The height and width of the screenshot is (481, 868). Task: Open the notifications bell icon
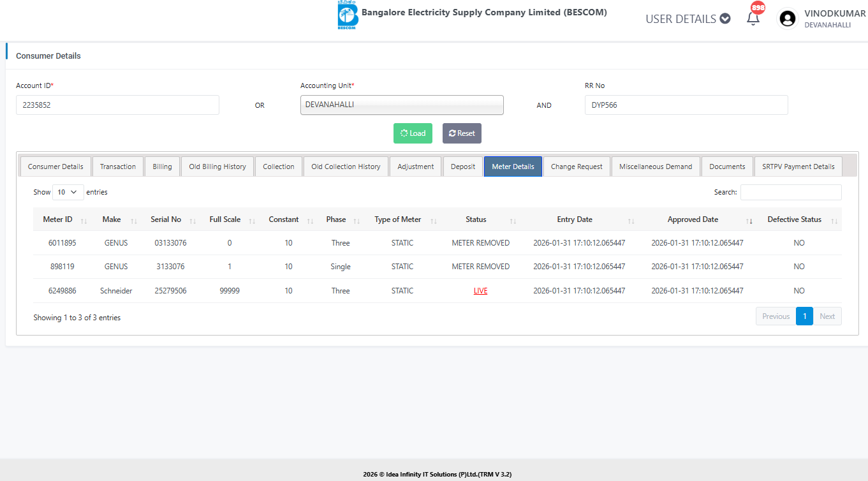pyautogui.click(x=753, y=18)
